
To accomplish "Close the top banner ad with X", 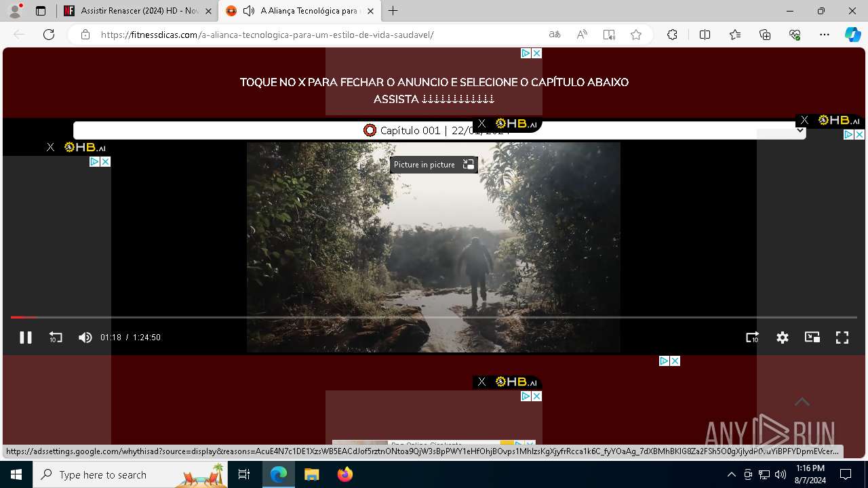I will pos(536,53).
